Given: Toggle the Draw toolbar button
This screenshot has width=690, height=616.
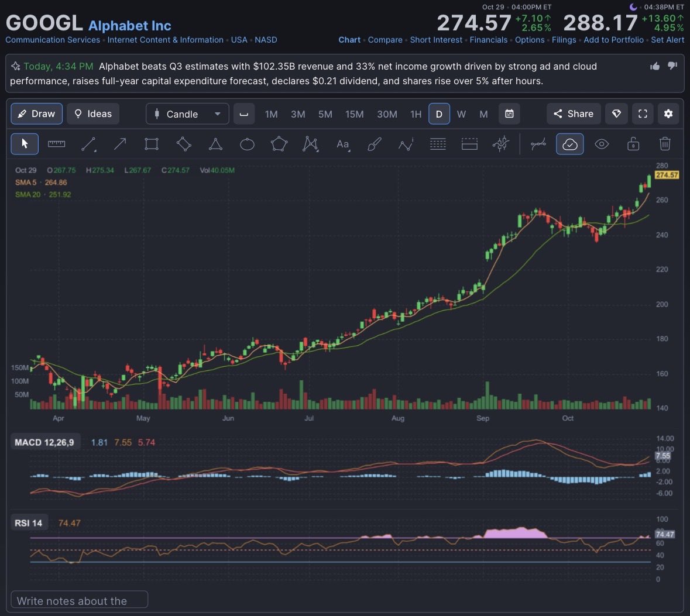Looking at the screenshot, I should tap(36, 114).
